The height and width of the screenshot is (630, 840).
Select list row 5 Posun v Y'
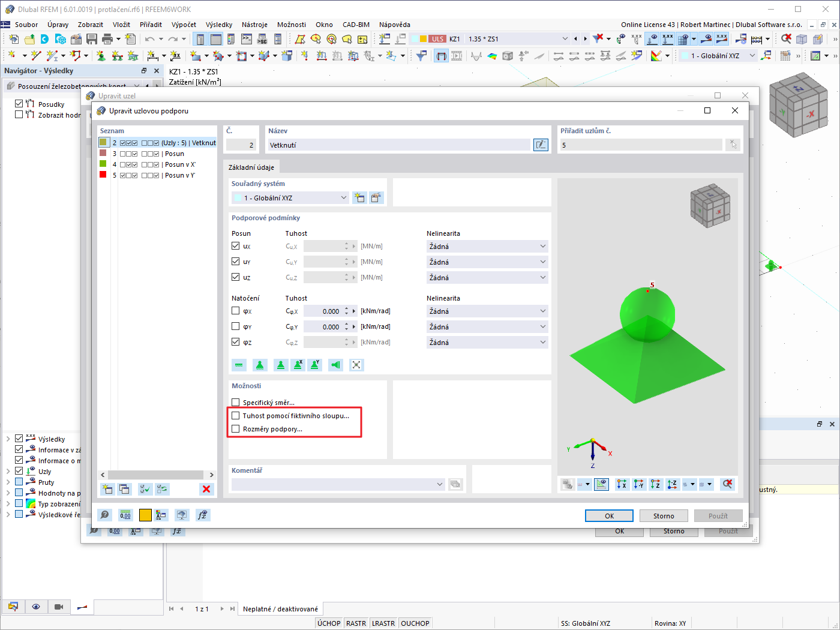point(157,175)
